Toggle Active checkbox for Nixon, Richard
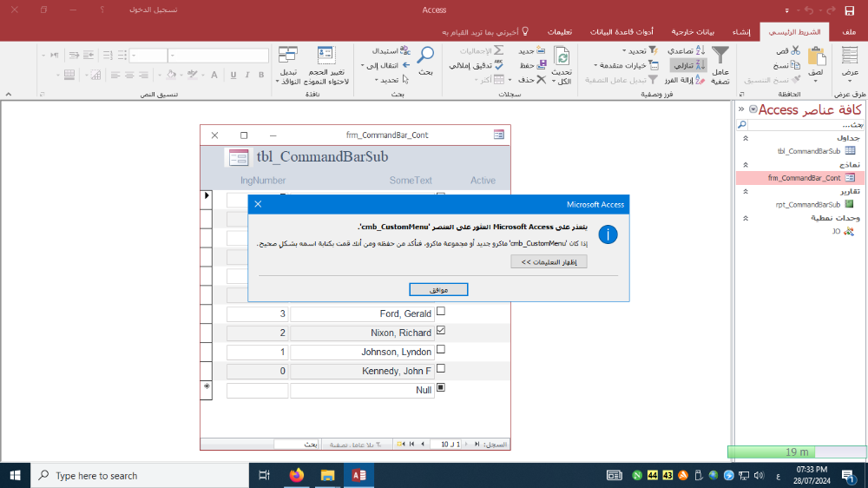868x488 pixels. (x=441, y=330)
